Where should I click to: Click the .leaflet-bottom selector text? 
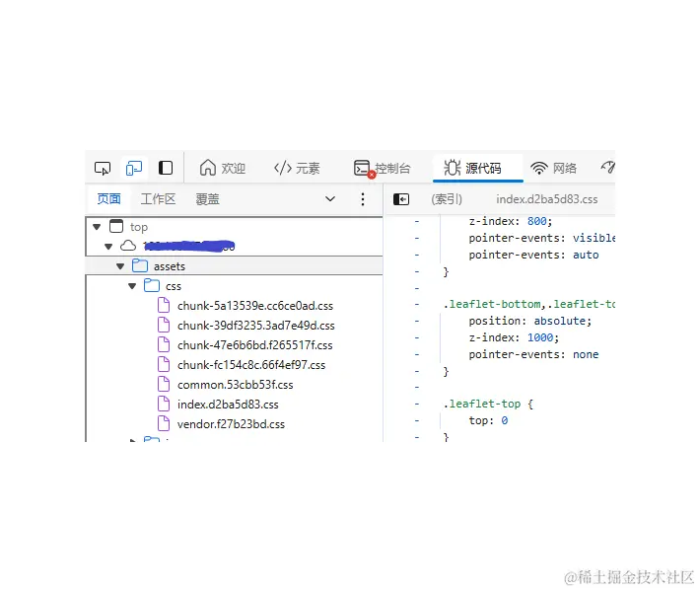click(492, 304)
